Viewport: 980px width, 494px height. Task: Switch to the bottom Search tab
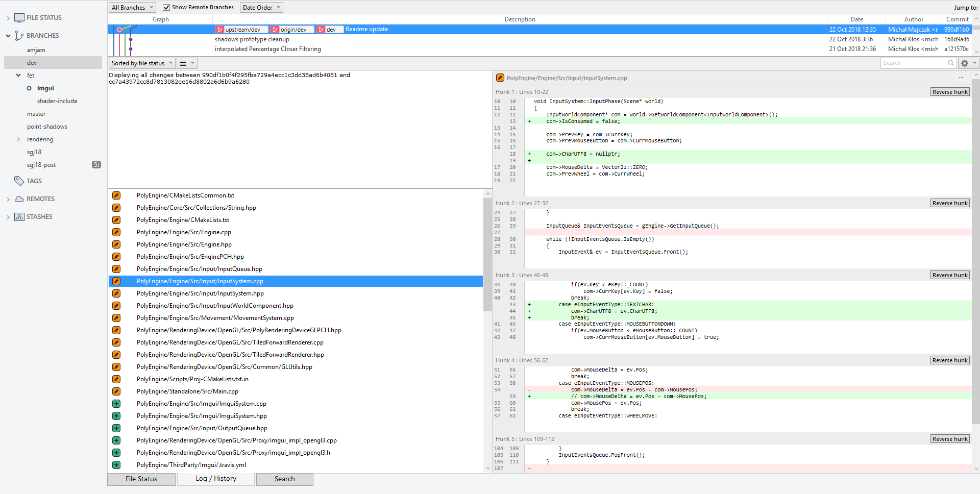coord(284,479)
